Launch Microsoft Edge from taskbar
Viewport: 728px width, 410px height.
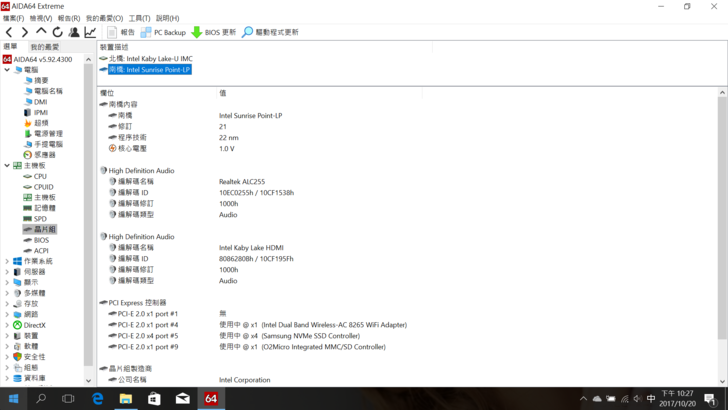point(98,399)
